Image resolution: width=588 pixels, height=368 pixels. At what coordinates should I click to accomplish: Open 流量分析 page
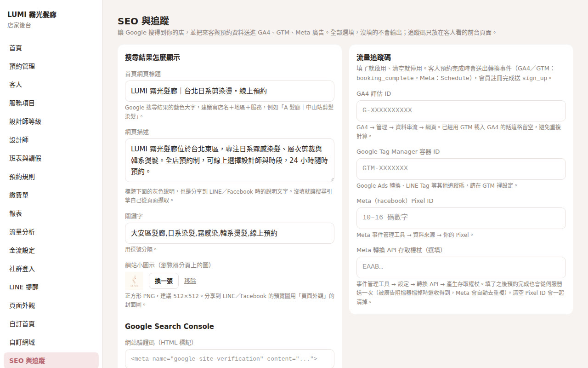[51, 232]
